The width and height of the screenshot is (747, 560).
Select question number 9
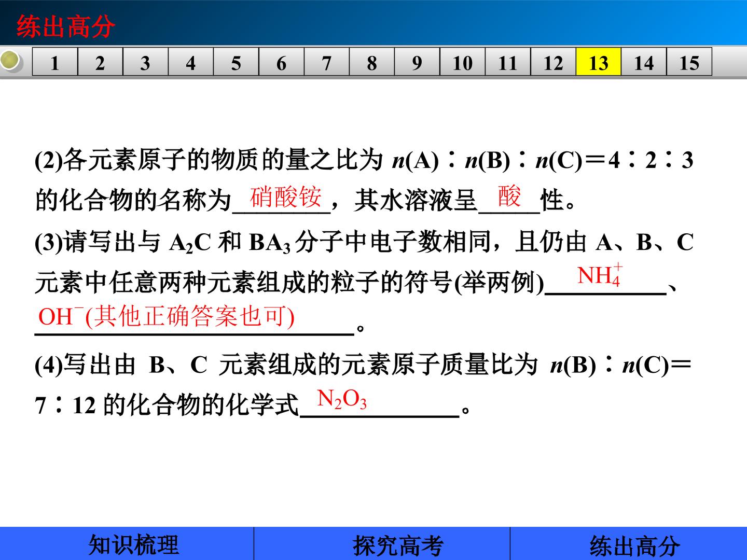coord(417,62)
